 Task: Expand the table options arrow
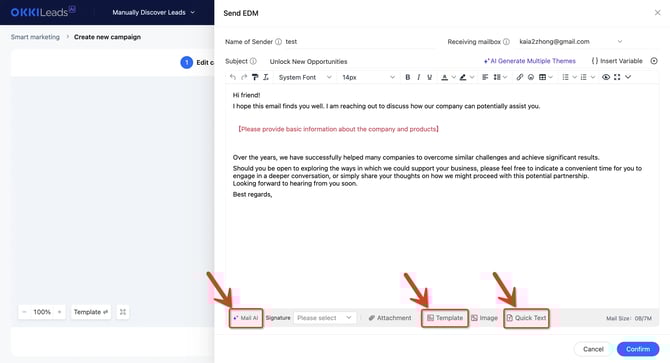coord(550,77)
